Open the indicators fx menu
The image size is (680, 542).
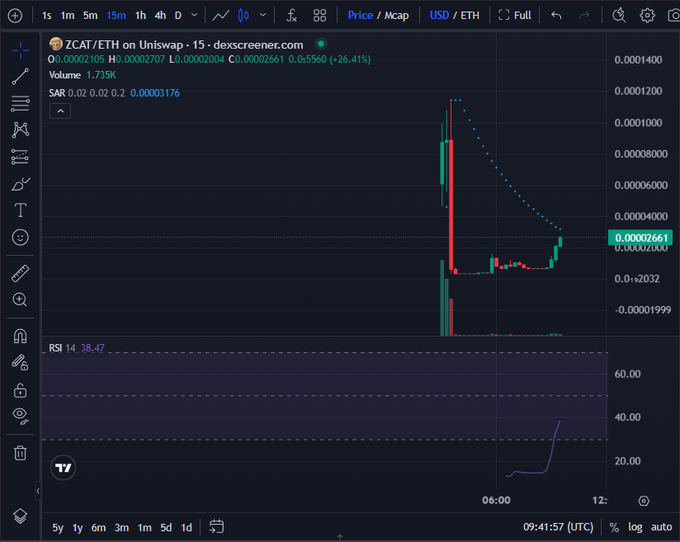[291, 16]
